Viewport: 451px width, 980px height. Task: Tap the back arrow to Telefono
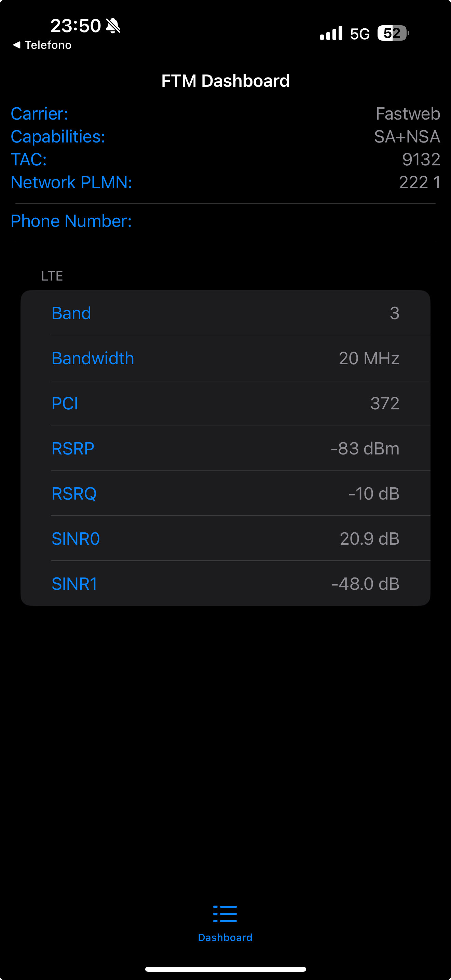tap(17, 45)
